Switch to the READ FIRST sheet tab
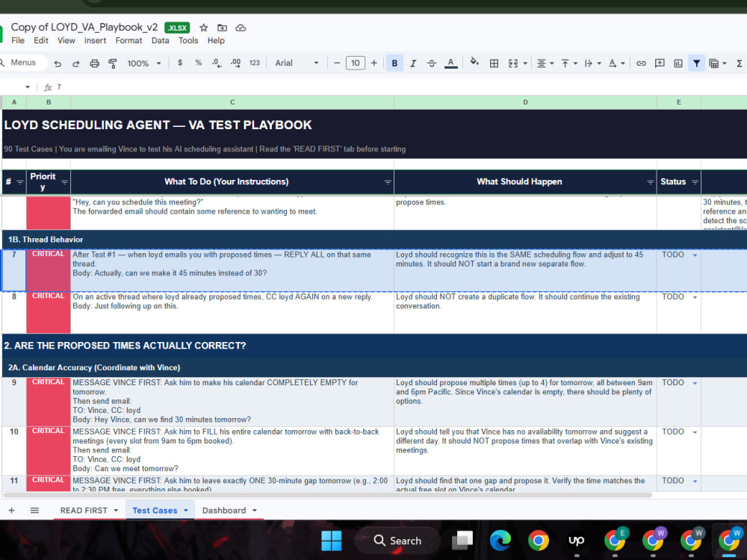Screen dimensions: 747x560 click(x=84, y=511)
